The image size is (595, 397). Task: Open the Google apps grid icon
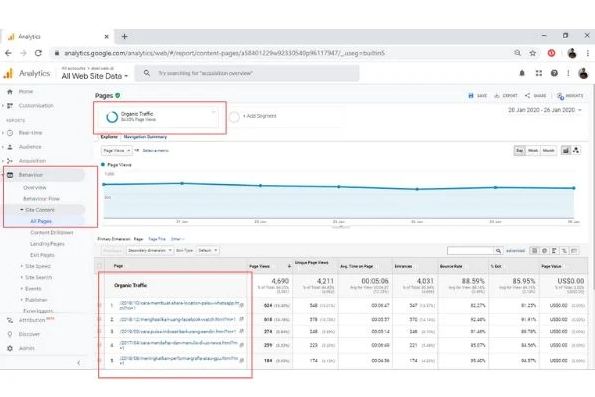(x=538, y=73)
